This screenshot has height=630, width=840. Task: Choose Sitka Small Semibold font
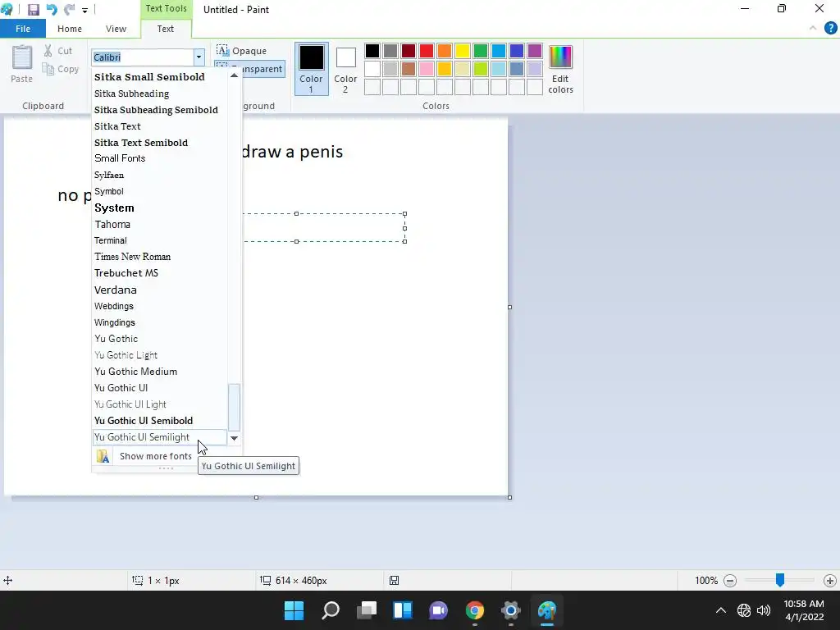[x=160, y=76]
